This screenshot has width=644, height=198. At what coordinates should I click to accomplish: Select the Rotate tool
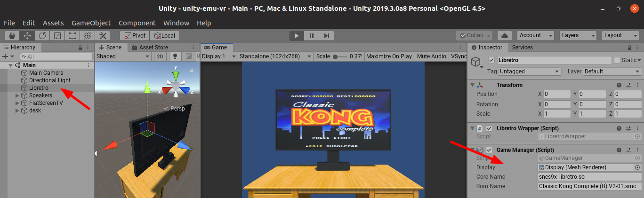42,35
